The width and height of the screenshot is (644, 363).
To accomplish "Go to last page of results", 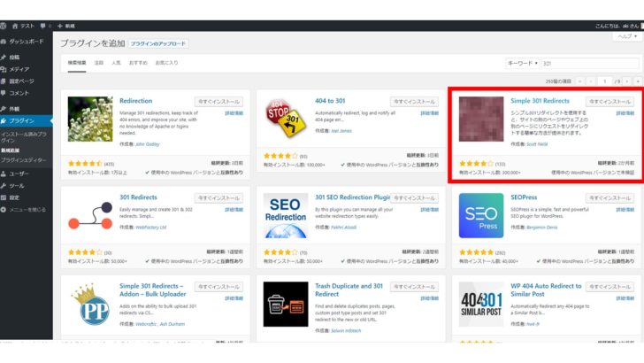I will (x=638, y=81).
